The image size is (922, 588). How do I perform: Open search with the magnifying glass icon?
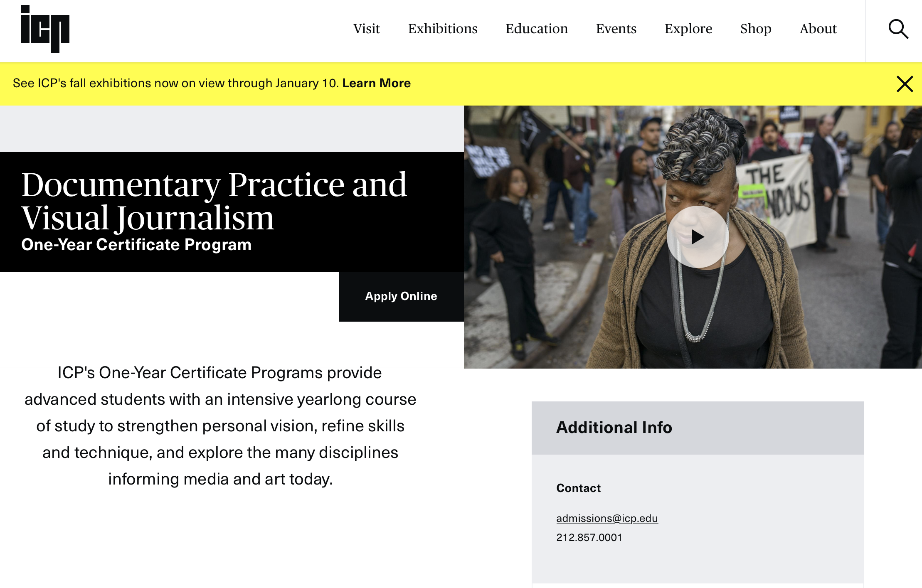coord(898,29)
